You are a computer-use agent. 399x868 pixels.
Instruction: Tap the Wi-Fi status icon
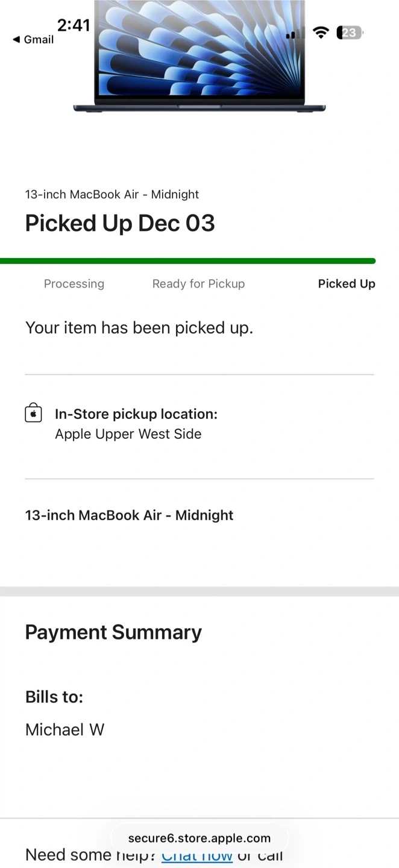click(x=321, y=33)
